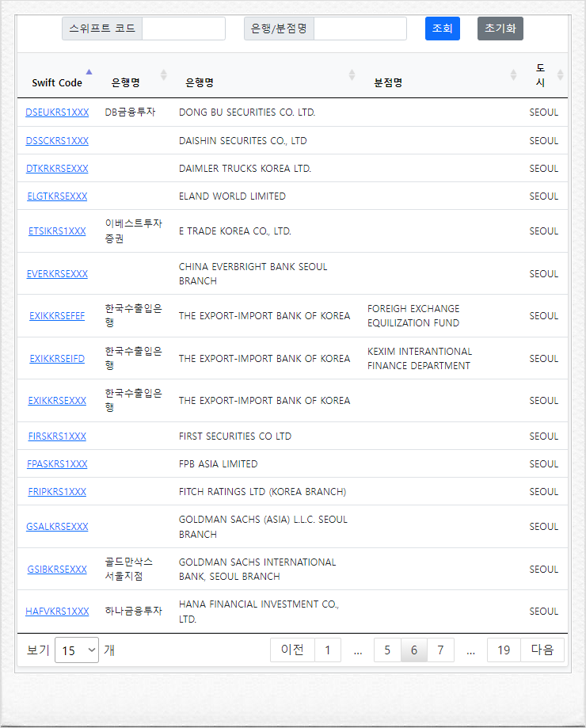Open the HAFVKRS1XXX swift code link
Viewport: 586px width, 728px height.
tap(57, 612)
